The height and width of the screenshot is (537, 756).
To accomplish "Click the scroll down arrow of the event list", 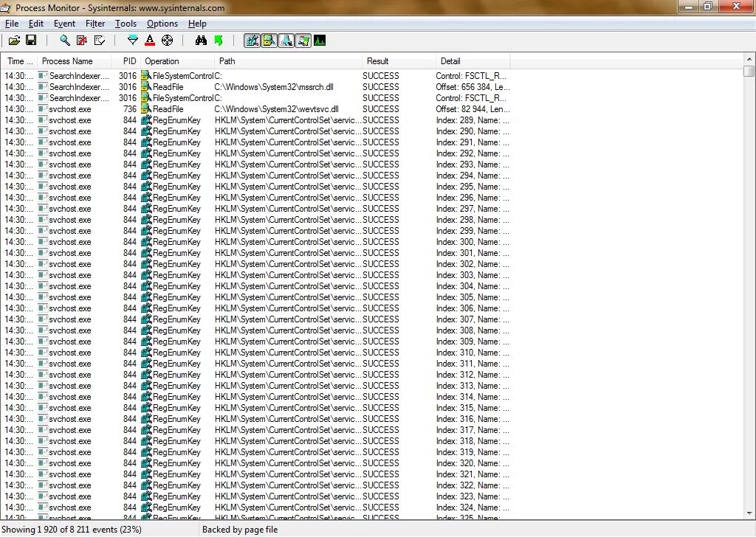I will pos(749,513).
